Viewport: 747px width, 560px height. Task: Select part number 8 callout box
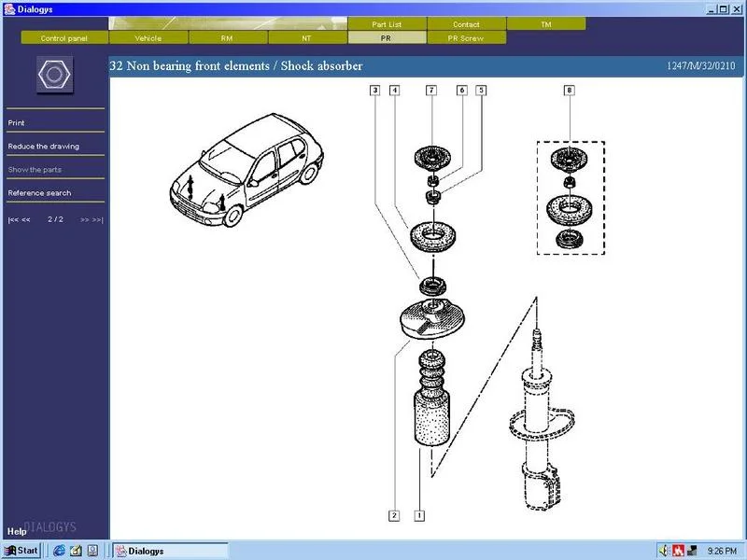(570, 90)
